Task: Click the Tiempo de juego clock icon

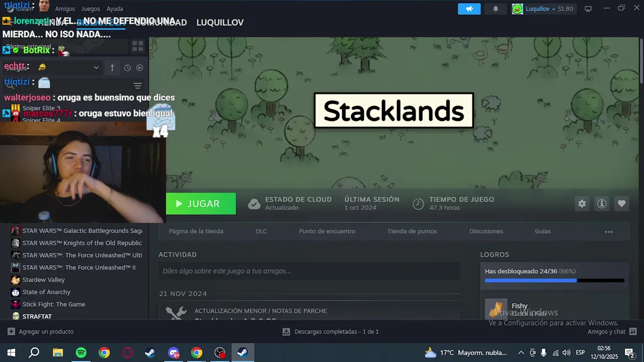Action: (x=418, y=204)
